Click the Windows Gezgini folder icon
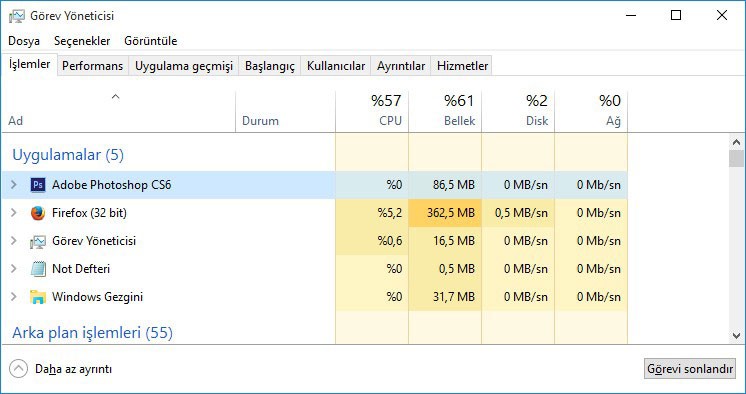Screen dimensions: 746x394 click(38, 297)
